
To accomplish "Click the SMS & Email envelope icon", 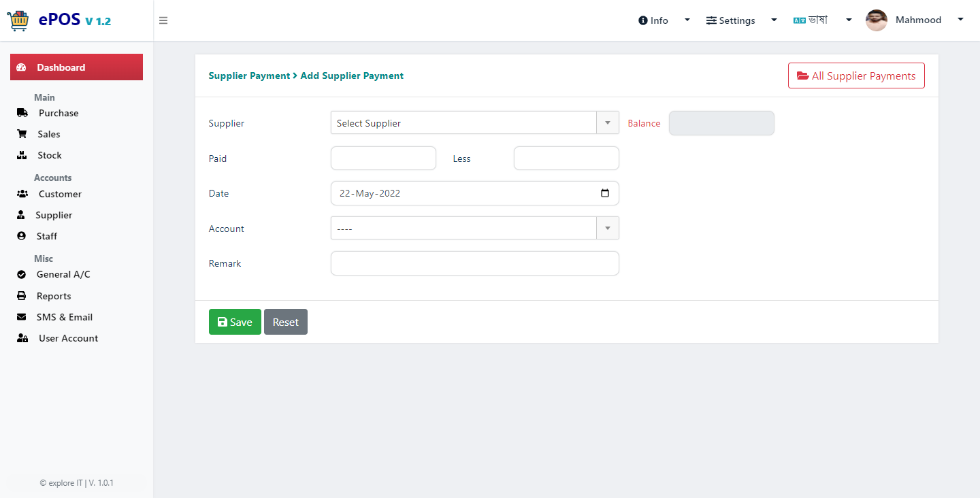I will [22, 317].
